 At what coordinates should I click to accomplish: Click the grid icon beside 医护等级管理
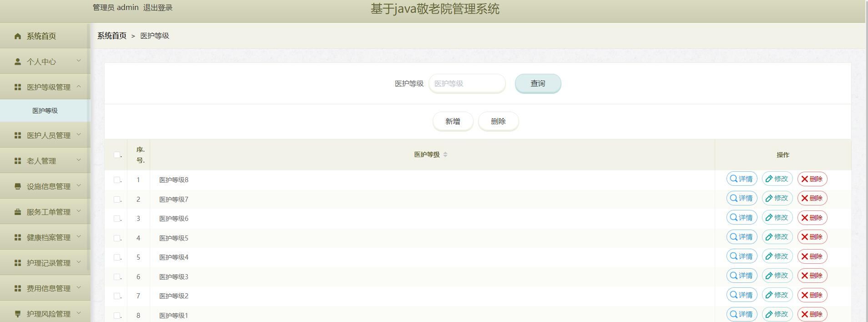coord(18,87)
